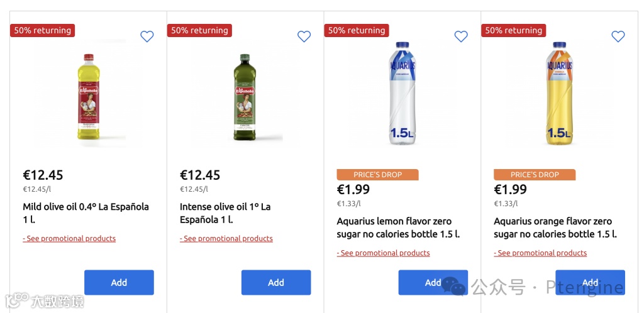Viewport: 644px width, 313px height.
Task: Add Mild olive oil La Española to cart
Action: coord(119,282)
